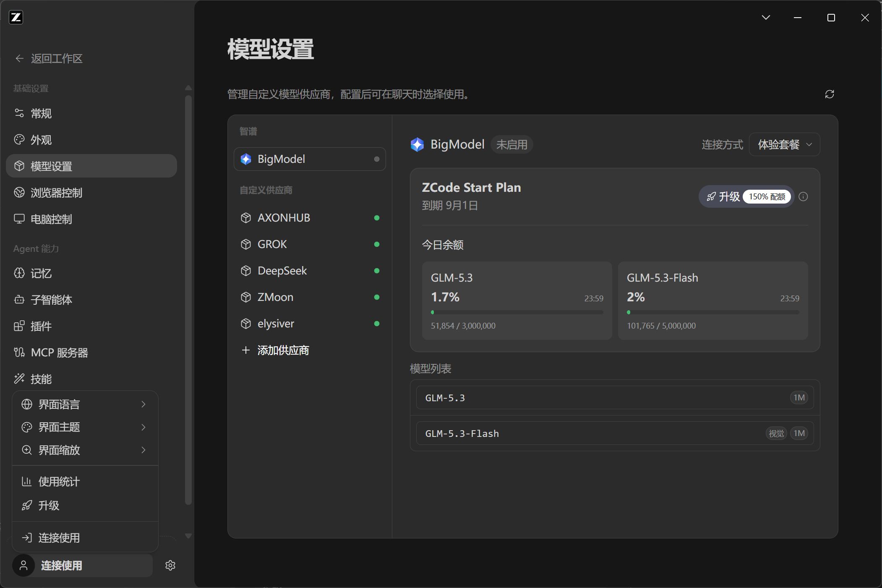Go back via 返回工作区 arrow
The height and width of the screenshot is (588, 882).
(x=19, y=58)
